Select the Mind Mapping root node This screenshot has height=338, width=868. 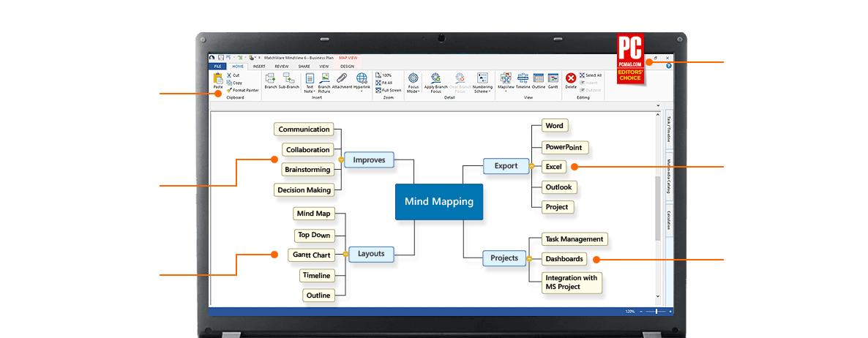point(439,201)
